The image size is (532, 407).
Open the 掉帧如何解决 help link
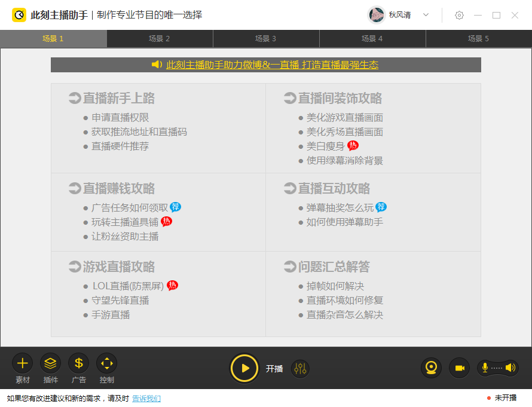(335, 286)
